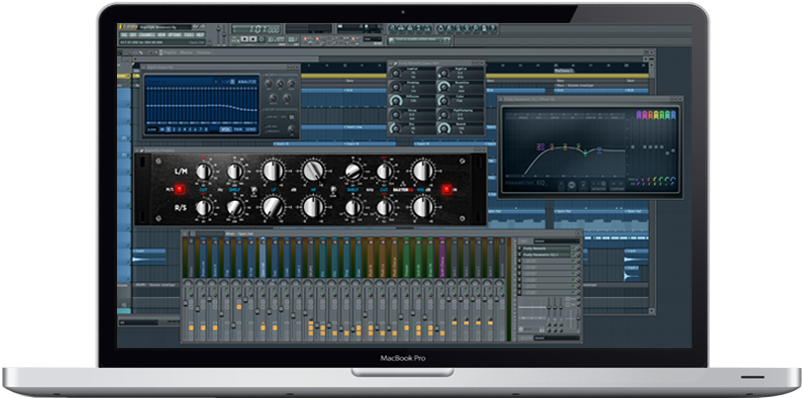
Task: Open the browser shortcut icon
Action: point(418,29)
